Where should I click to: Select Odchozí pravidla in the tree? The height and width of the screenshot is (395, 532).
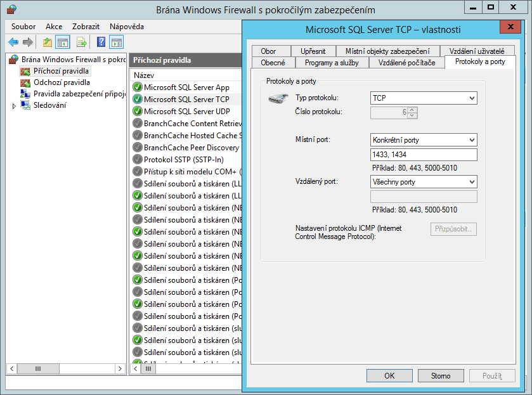[62, 82]
